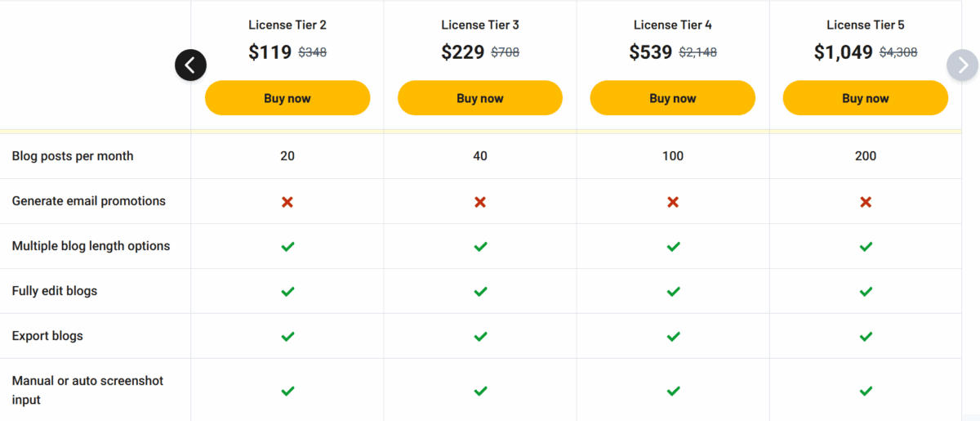This screenshot has height=421, width=980.
Task: Click the 100 blog posts value for Tier 4
Action: (x=673, y=156)
